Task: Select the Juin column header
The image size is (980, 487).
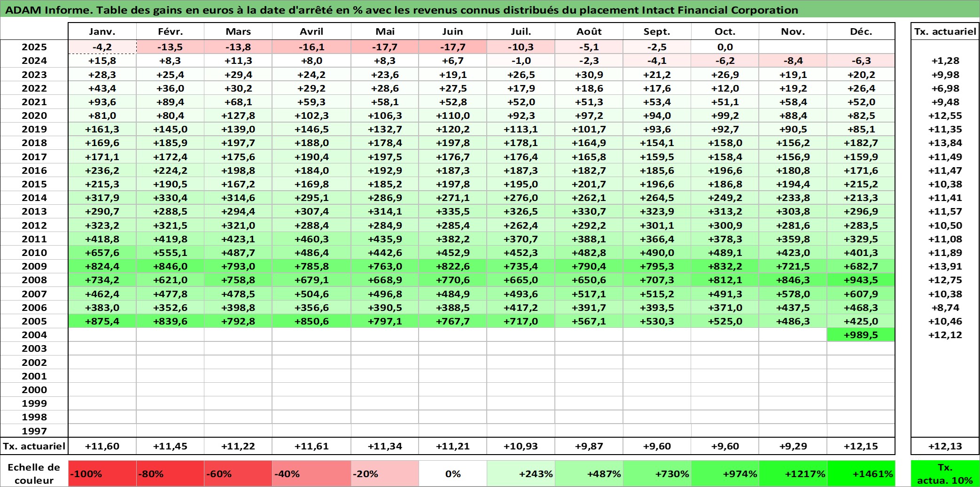Action: pyautogui.click(x=453, y=31)
